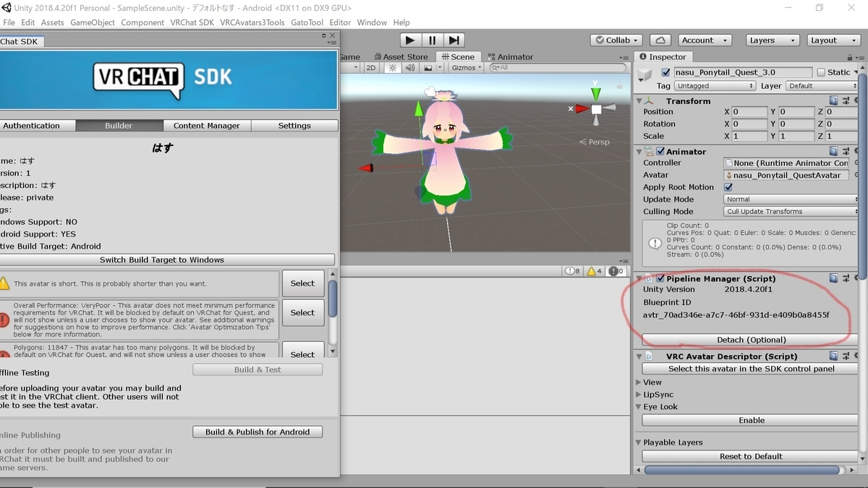Image resolution: width=868 pixels, height=488 pixels.
Task: Switch the Persp projection label in the scene
Action: pyautogui.click(x=595, y=142)
